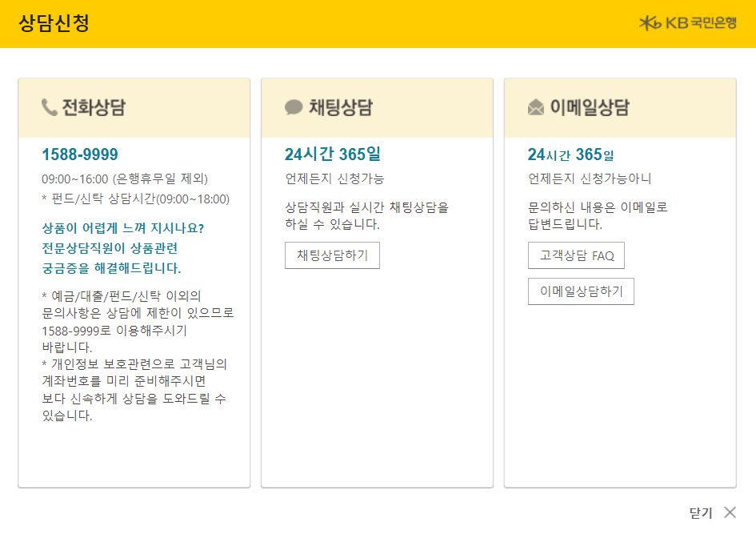Image resolution: width=756 pixels, height=542 pixels.
Task: Click the X icon next to 닫기
Action: 729,512
